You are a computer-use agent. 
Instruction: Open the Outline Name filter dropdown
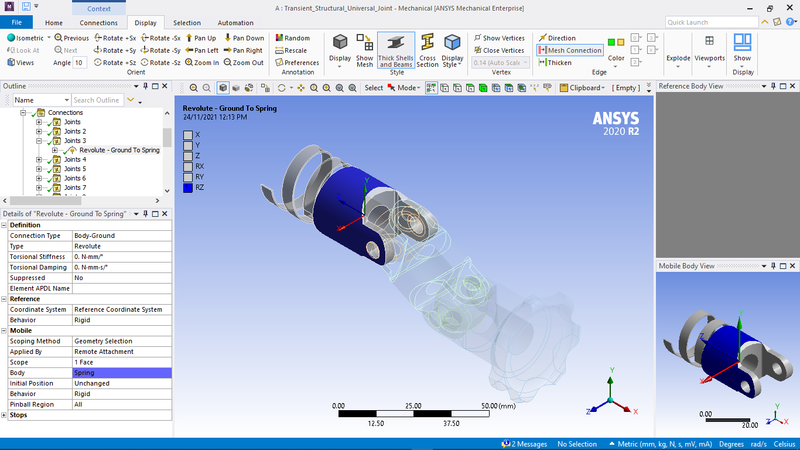41,100
